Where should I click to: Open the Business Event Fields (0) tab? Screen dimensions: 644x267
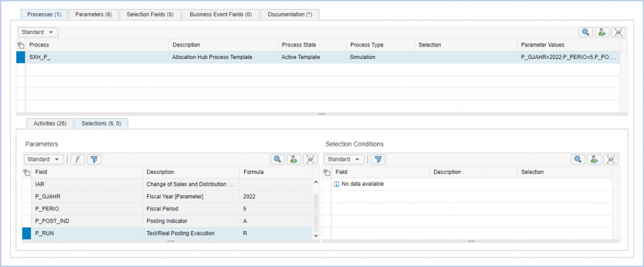(x=221, y=14)
